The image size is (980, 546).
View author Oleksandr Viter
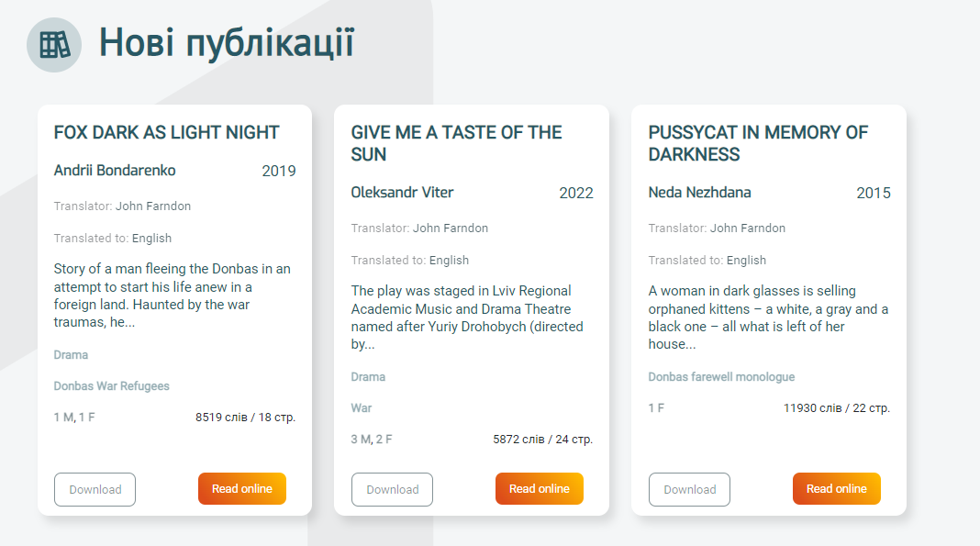[402, 193]
